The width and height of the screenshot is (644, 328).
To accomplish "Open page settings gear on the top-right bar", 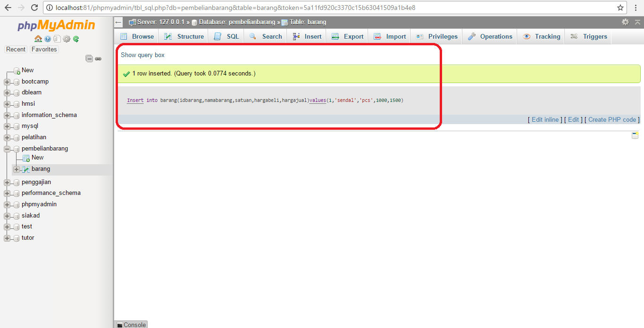I will point(625,22).
